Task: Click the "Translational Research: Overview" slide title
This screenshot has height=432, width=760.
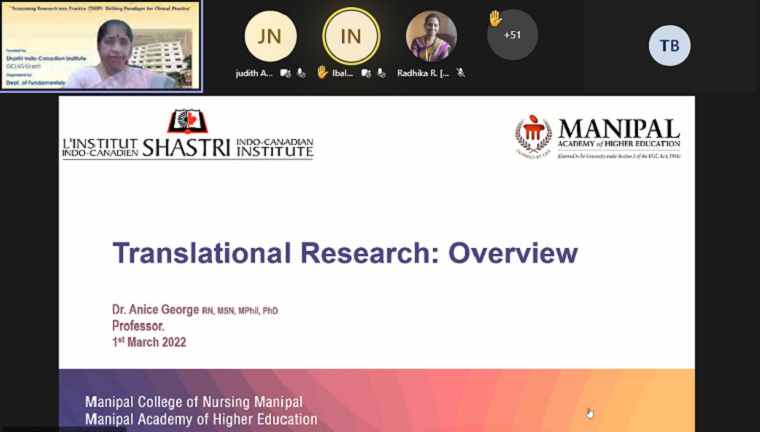Action: click(x=344, y=253)
